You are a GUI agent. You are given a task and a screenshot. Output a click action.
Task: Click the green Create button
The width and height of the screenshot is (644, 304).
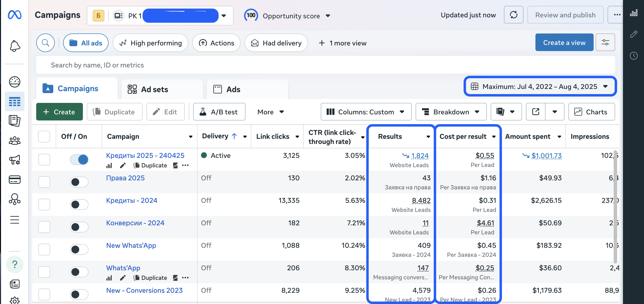click(x=59, y=112)
